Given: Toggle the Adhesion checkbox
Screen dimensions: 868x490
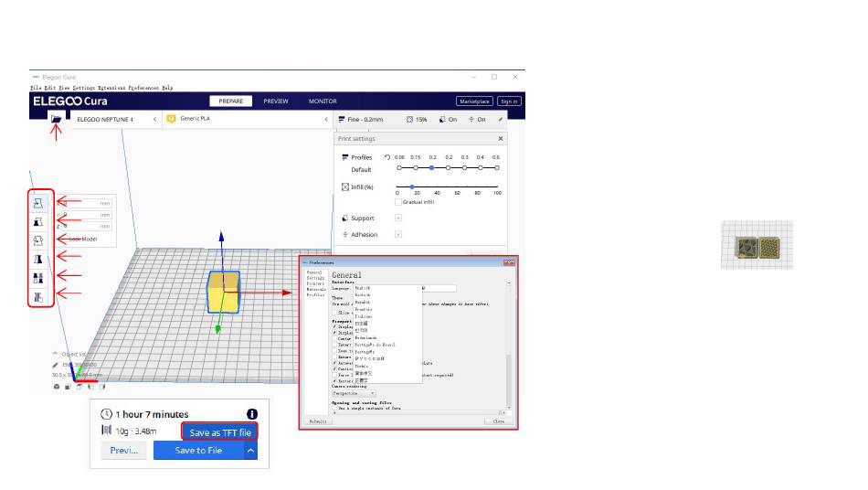Looking at the screenshot, I should click(398, 234).
